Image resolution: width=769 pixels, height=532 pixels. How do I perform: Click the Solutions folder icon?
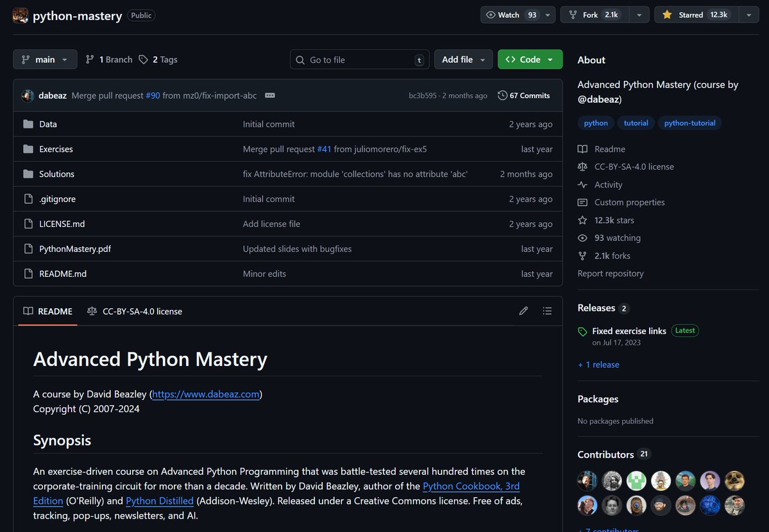coord(28,174)
